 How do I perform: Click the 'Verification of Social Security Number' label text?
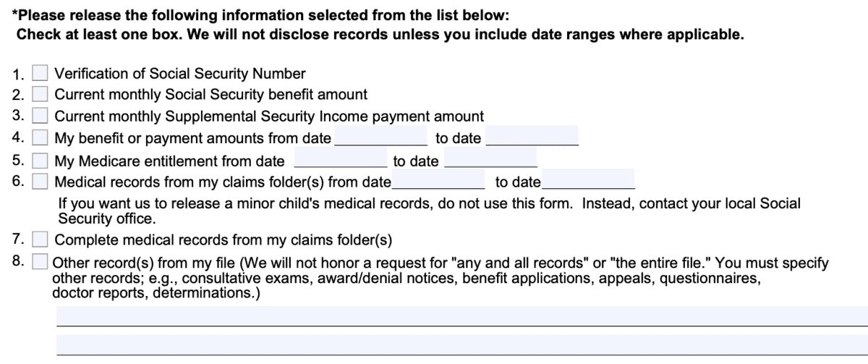[180, 74]
